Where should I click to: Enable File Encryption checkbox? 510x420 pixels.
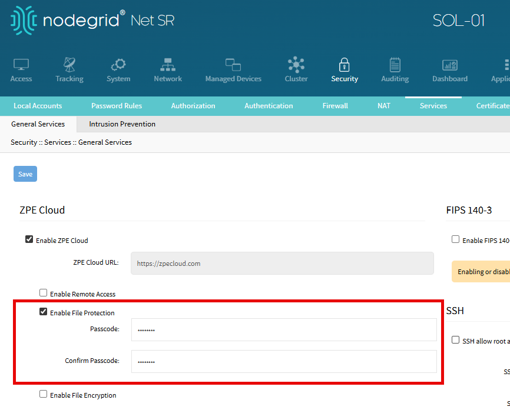point(43,394)
